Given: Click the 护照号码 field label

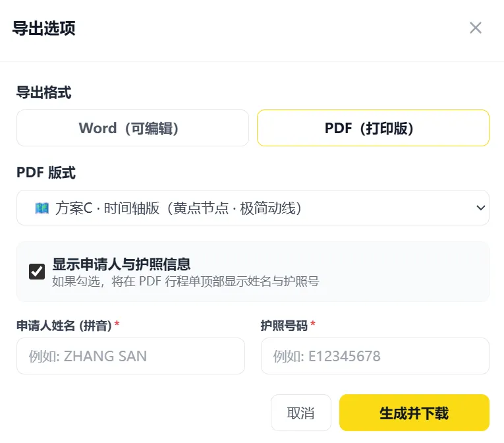Looking at the screenshot, I should click(284, 325).
